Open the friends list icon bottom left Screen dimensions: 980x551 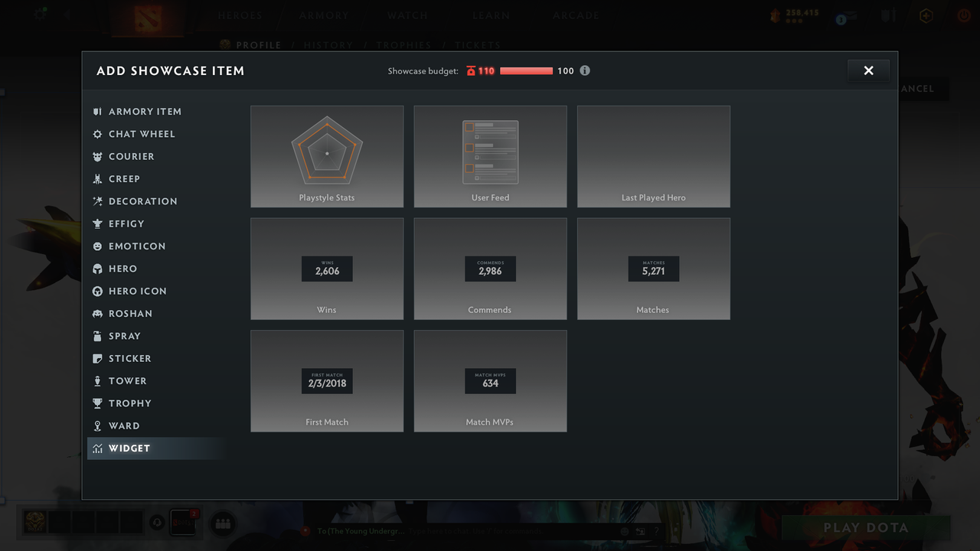[x=222, y=523]
